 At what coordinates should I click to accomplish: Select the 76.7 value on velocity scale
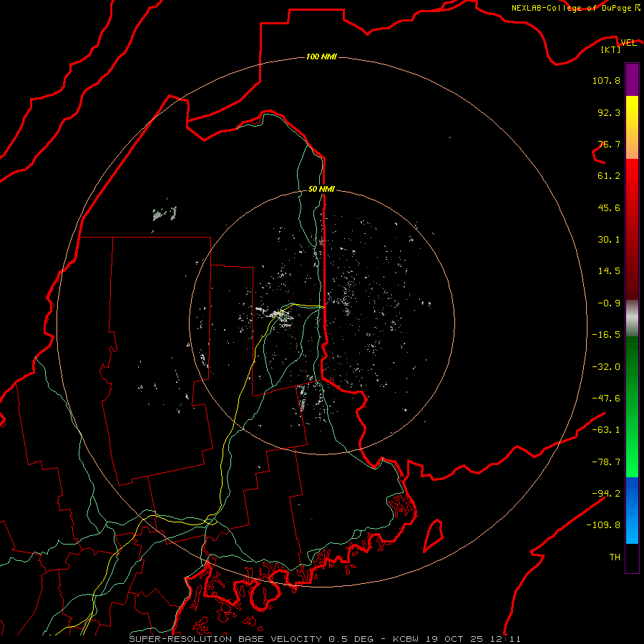pyautogui.click(x=609, y=144)
